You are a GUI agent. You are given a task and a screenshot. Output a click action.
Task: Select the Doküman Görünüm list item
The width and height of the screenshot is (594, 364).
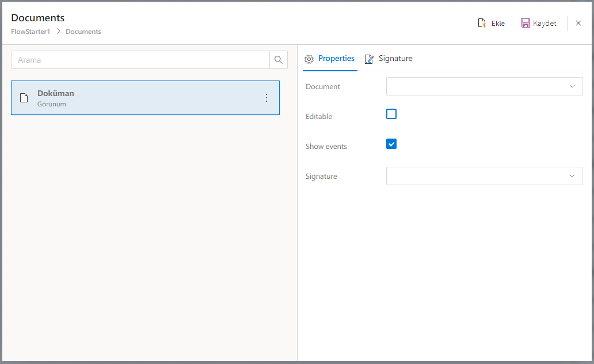(144, 98)
